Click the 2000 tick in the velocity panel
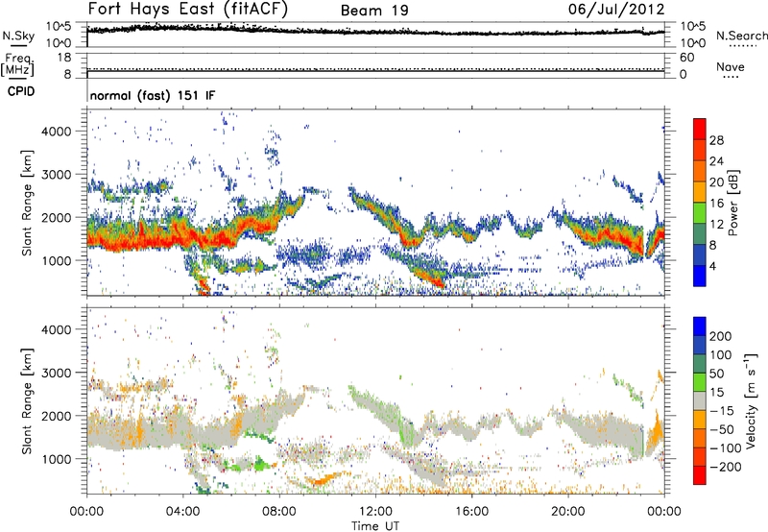 pyautogui.click(x=56, y=416)
